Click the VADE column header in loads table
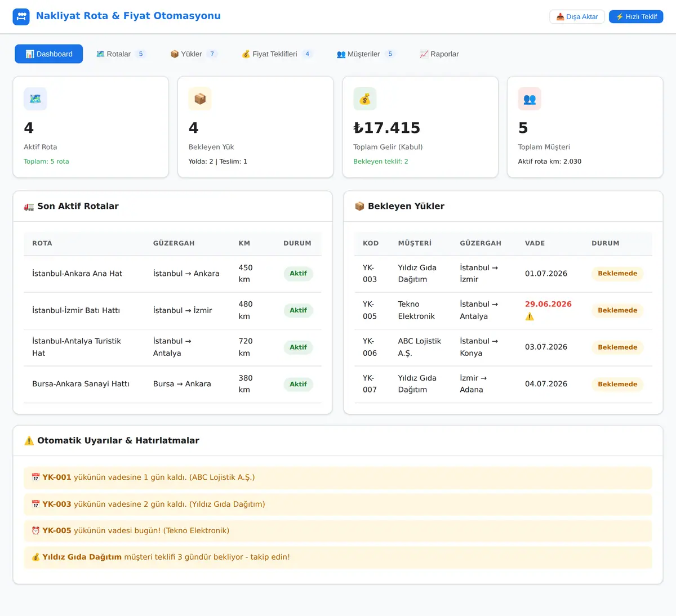 tap(535, 244)
